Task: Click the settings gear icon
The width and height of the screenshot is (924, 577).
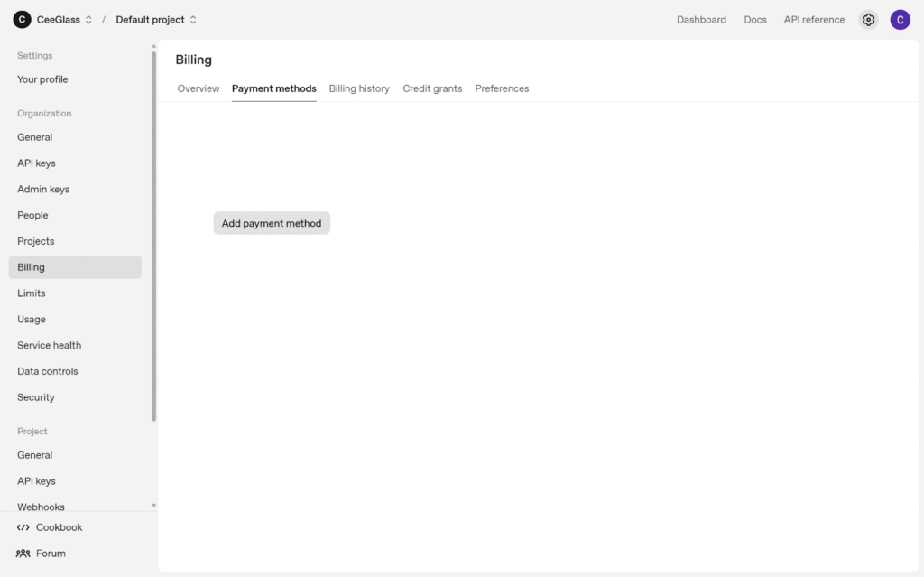Action: tap(868, 20)
